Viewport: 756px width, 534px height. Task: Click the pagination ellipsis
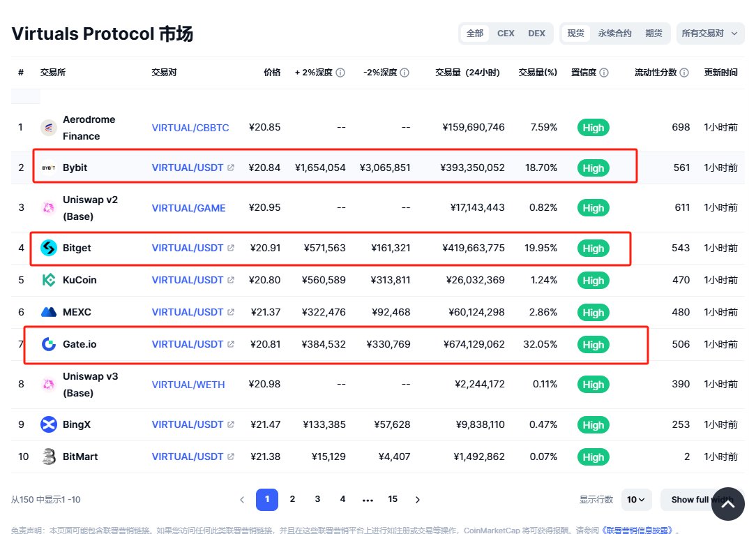point(368,500)
